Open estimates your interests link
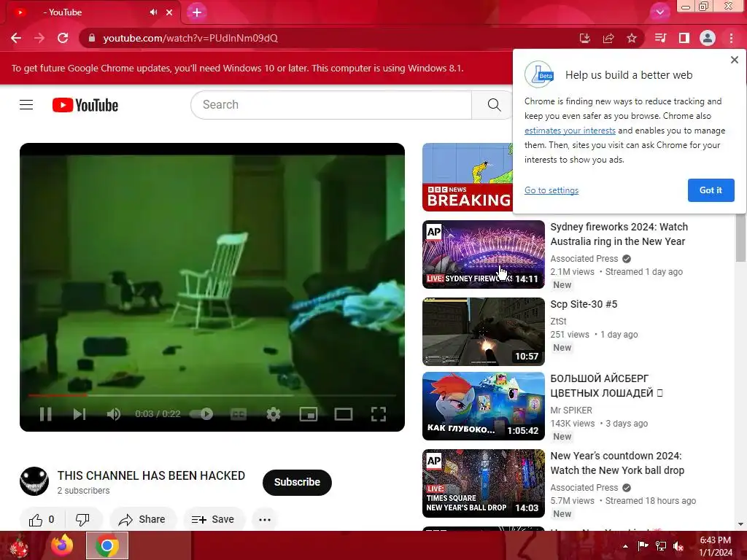 tap(570, 131)
